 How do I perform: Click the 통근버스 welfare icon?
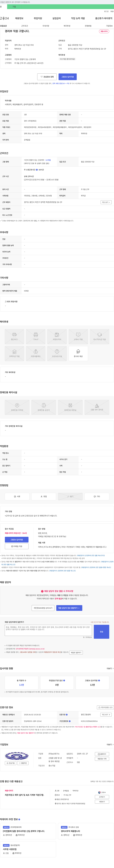[x=14, y=337]
